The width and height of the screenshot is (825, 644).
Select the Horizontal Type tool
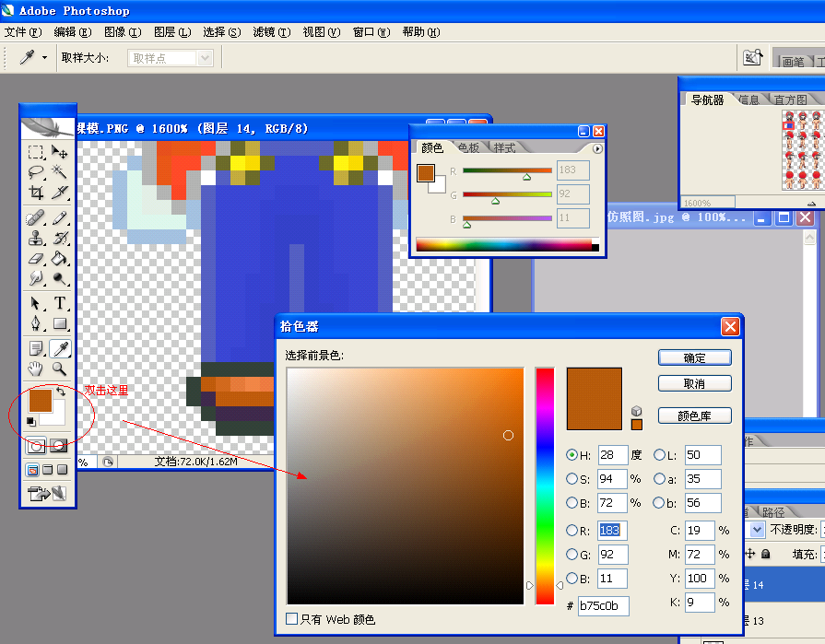(x=59, y=303)
